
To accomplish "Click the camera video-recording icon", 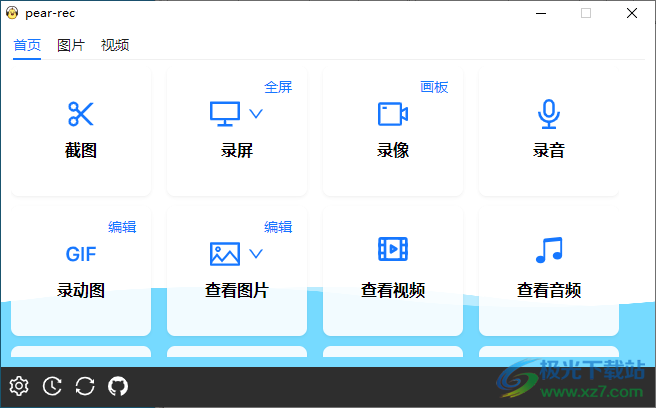I will pyautogui.click(x=393, y=113).
